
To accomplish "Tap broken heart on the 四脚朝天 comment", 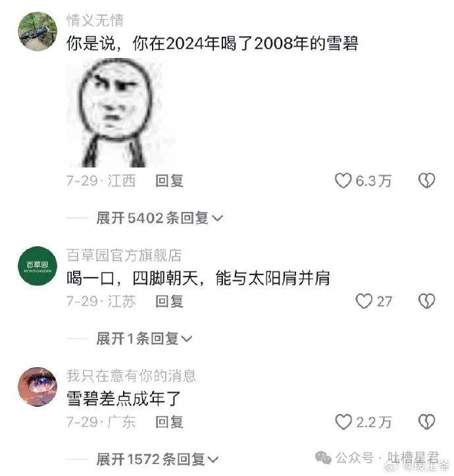I will (x=426, y=301).
